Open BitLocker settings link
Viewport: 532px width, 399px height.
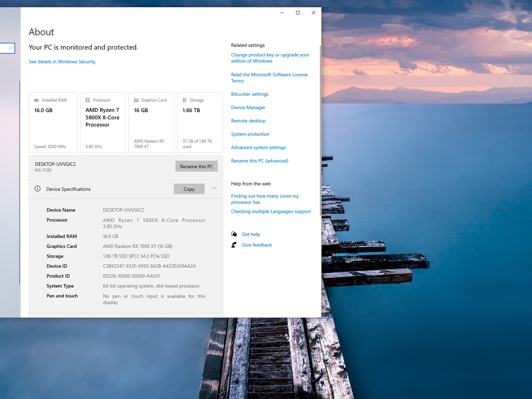250,94
